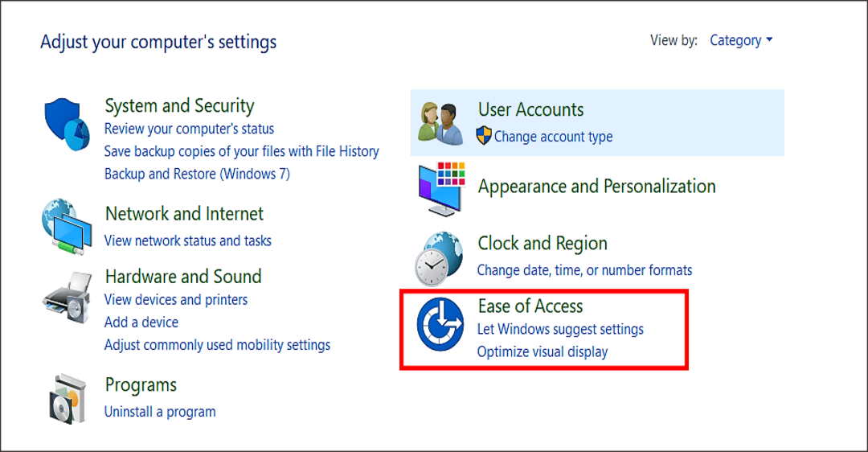Open View devices and printers
Viewport: 868px width, 452px height.
coord(176,300)
